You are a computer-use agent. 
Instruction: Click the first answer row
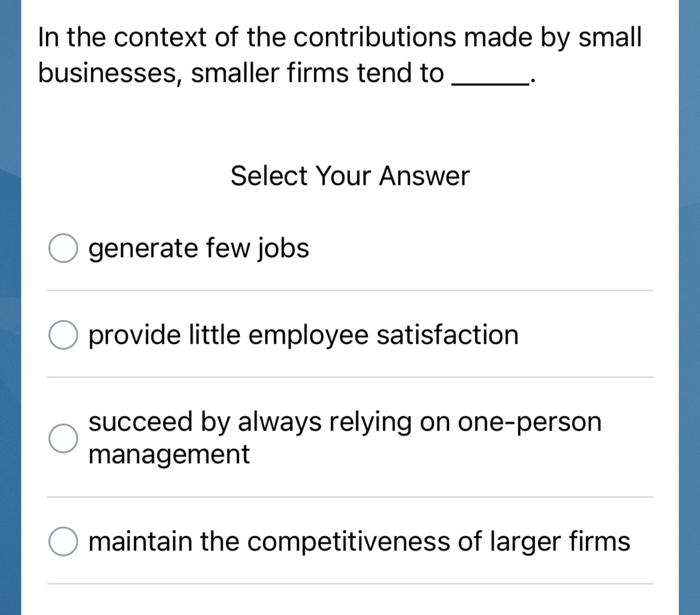[x=350, y=248]
